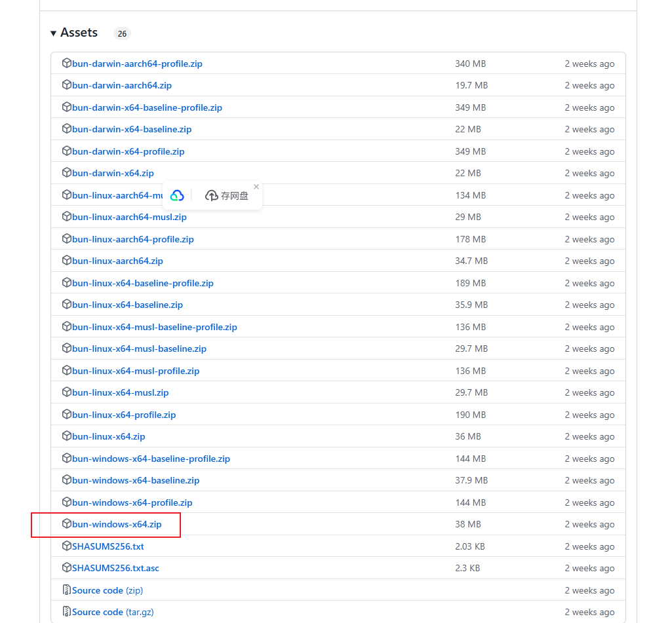Click package icon beside SHASUMS256.txt.asc
Image resolution: width=672 pixels, height=623 pixels.
pos(66,567)
